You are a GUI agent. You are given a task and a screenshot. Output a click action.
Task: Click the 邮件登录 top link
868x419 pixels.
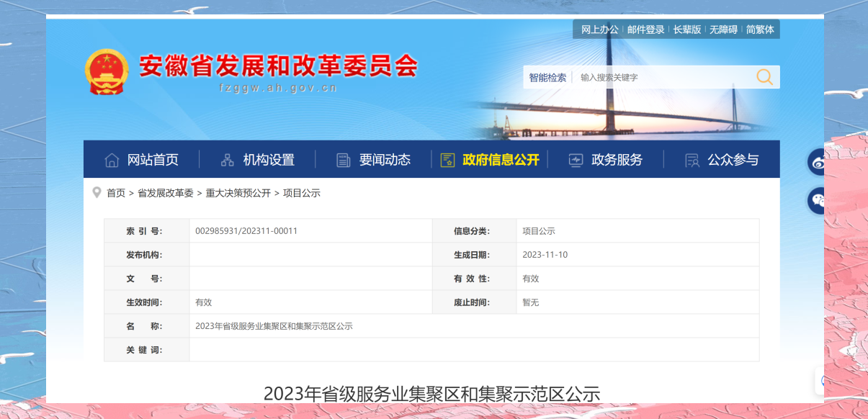[x=645, y=30]
